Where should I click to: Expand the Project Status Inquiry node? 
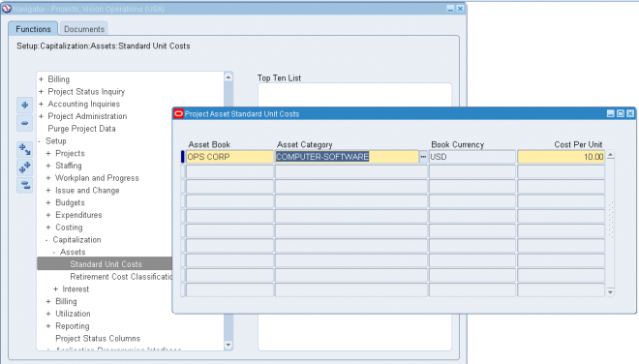coord(41,92)
